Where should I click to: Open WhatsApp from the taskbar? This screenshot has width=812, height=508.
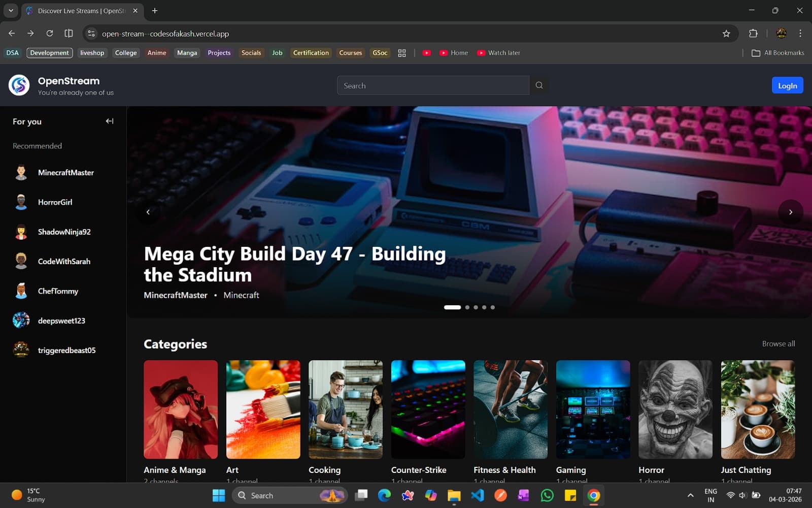[547, 495]
